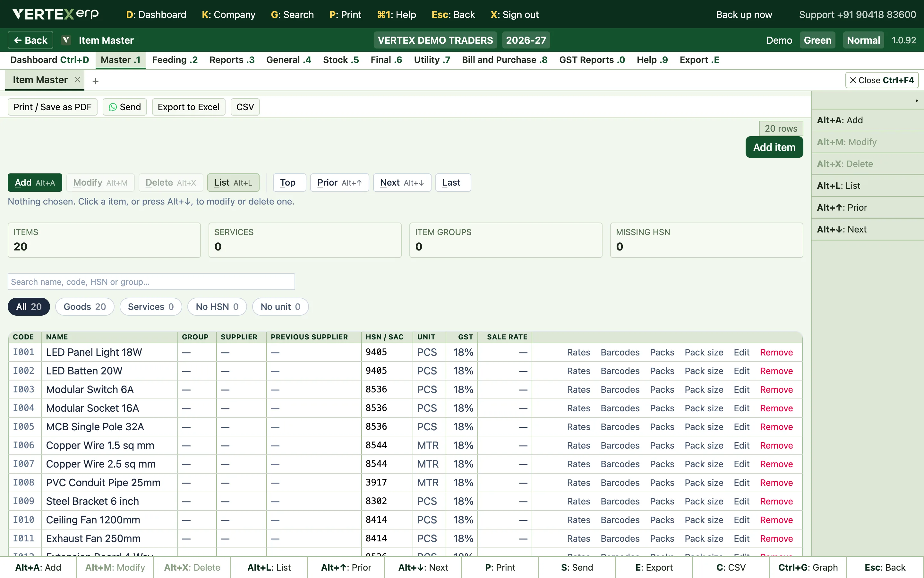Click the Back button in the header
The image size is (924, 578).
point(30,40)
